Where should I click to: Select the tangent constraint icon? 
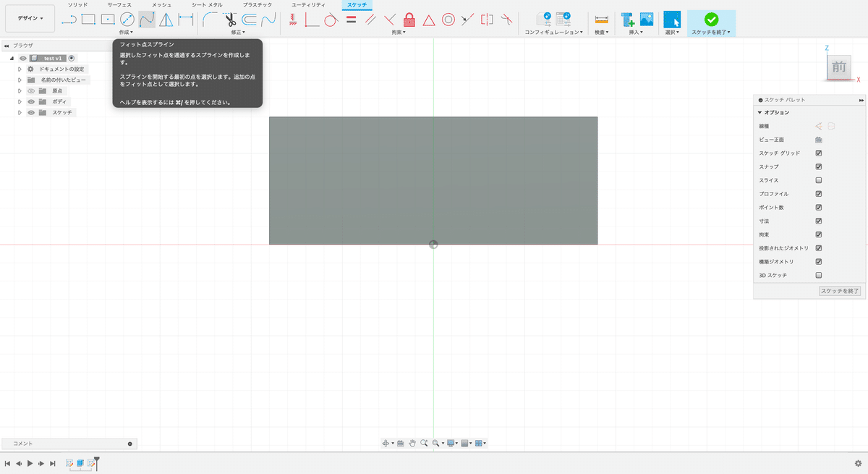[331, 20]
